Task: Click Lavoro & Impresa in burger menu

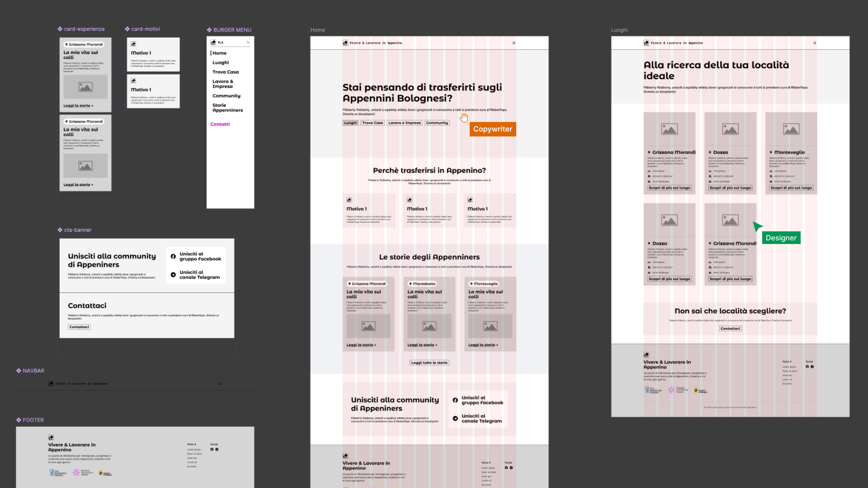Action: [x=223, y=84]
